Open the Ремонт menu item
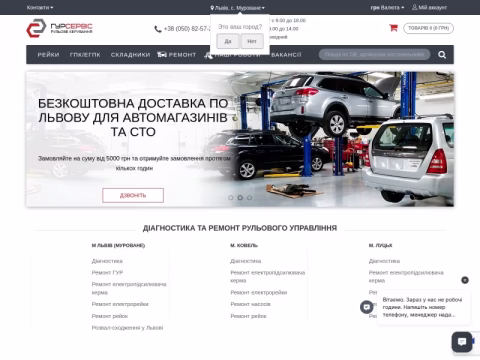The height and width of the screenshot is (360, 480). [177, 55]
